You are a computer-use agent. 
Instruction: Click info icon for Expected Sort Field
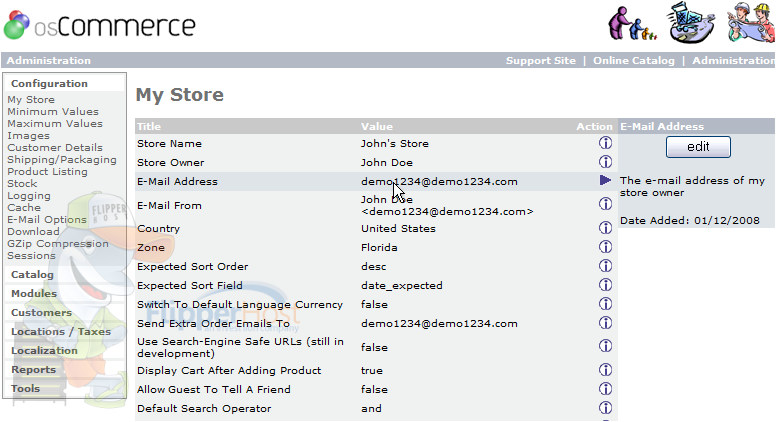pyautogui.click(x=605, y=284)
